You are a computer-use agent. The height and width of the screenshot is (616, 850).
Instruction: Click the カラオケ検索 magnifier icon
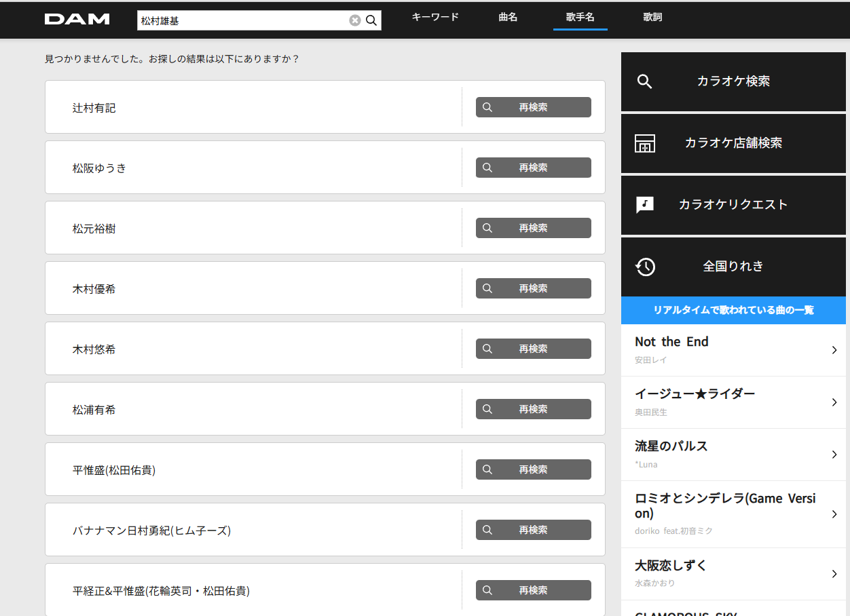click(x=644, y=81)
